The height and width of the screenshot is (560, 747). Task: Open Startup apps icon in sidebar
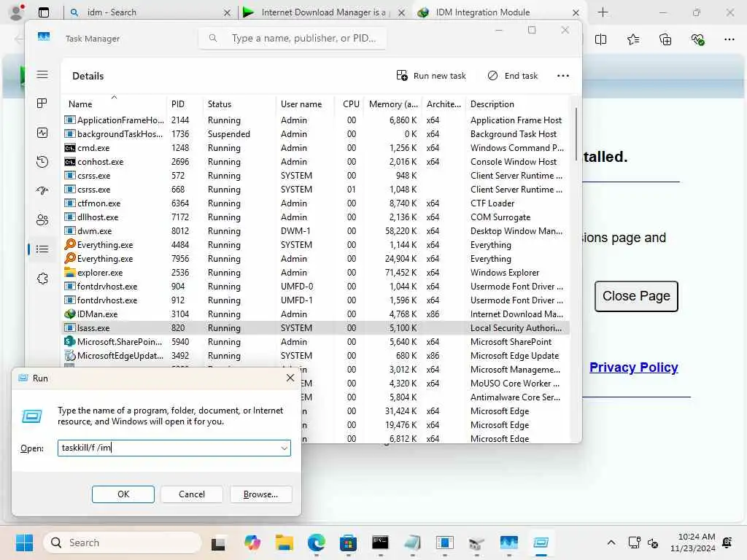tap(42, 190)
